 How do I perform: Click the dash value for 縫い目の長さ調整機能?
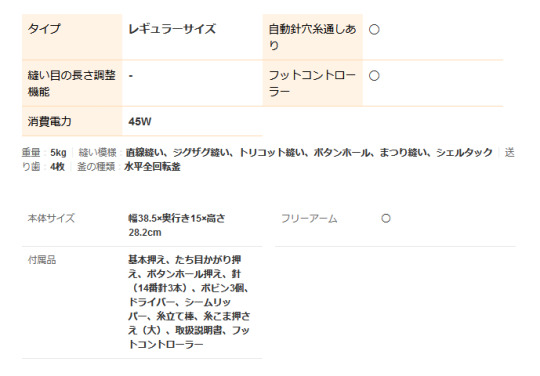[131, 75]
